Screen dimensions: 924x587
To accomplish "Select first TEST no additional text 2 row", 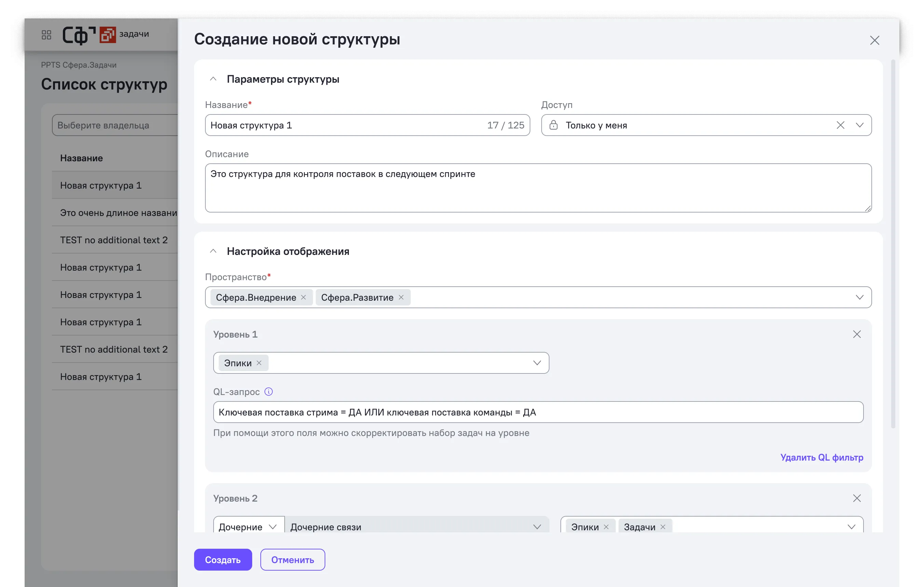I will click(115, 240).
